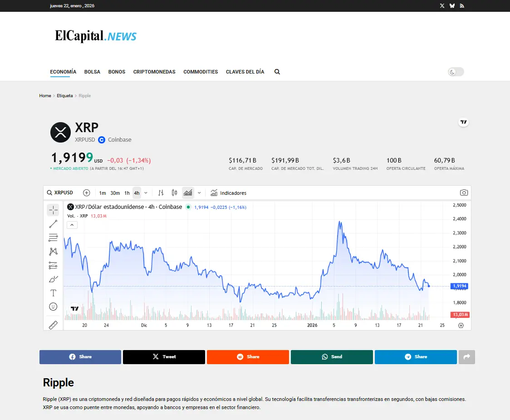Switch chart to candlestick style
This screenshot has height=420, width=510.
point(174,193)
